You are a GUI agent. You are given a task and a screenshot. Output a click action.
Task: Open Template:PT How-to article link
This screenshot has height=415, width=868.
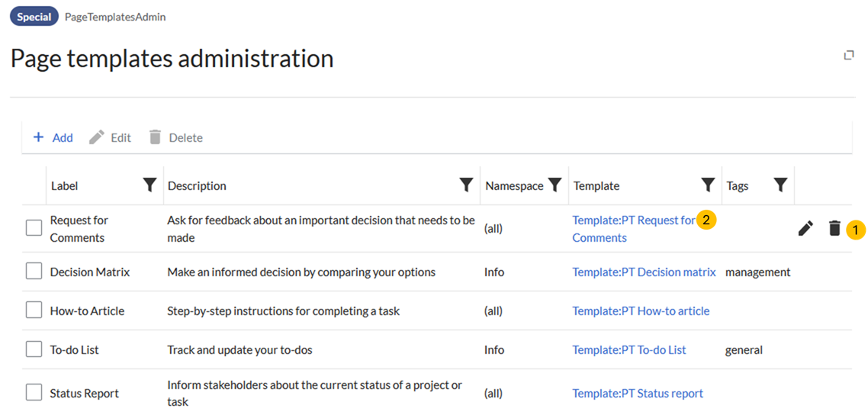click(x=641, y=310)
